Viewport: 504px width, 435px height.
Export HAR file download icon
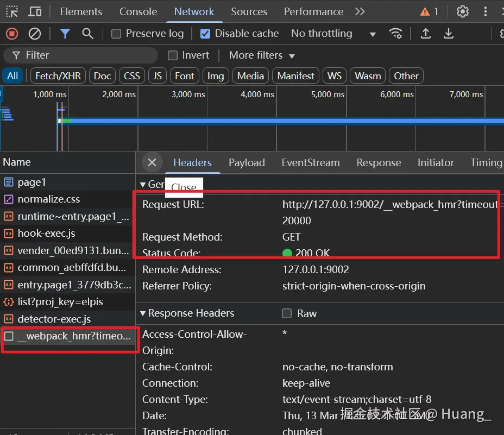[x=449, y=34]
